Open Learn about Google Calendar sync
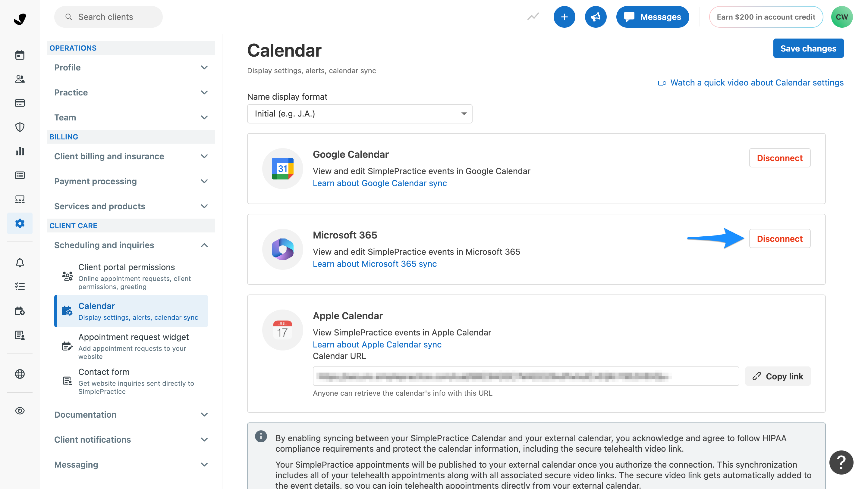This screenshot has width=868, height=489. click(x=380, y=183)
